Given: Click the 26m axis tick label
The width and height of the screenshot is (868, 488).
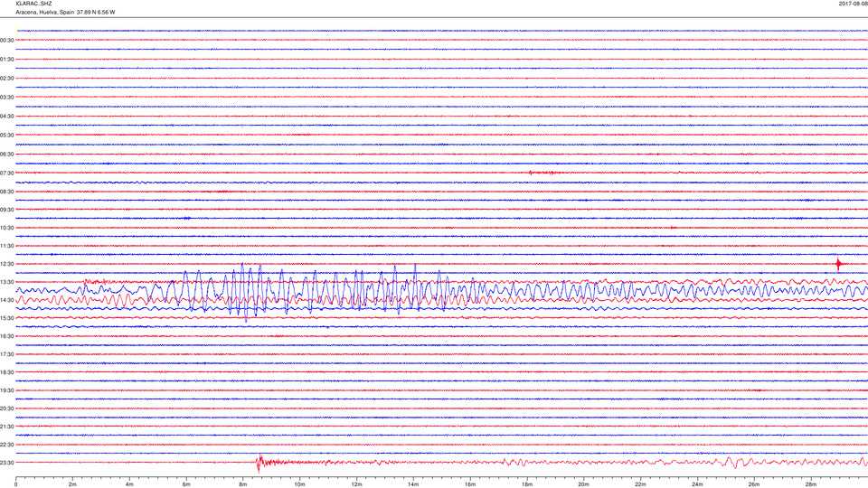Looking at the screenshot, I should coord(754,484).
